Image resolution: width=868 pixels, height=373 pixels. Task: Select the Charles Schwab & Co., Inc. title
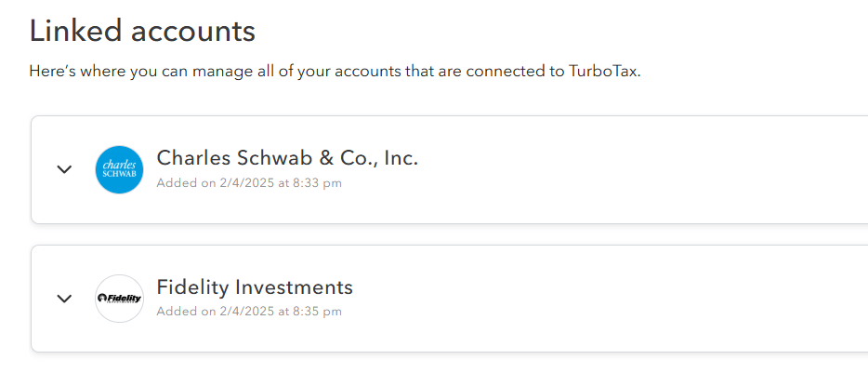point(287,158)
